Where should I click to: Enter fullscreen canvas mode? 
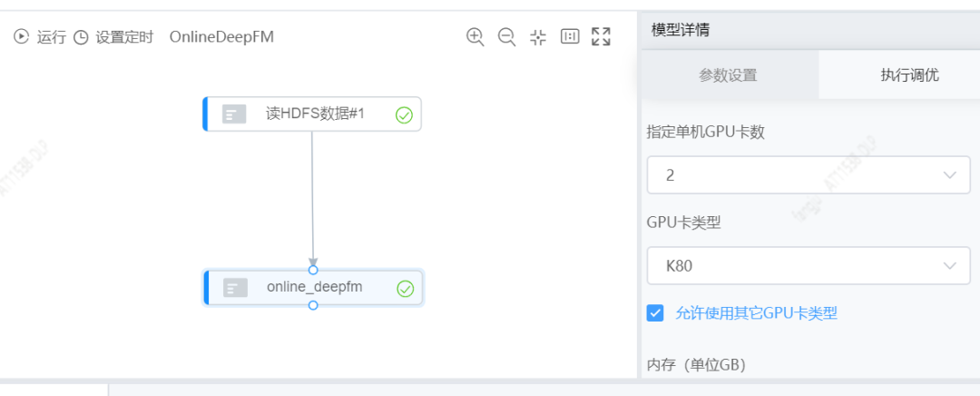click(x=601, y=36)
